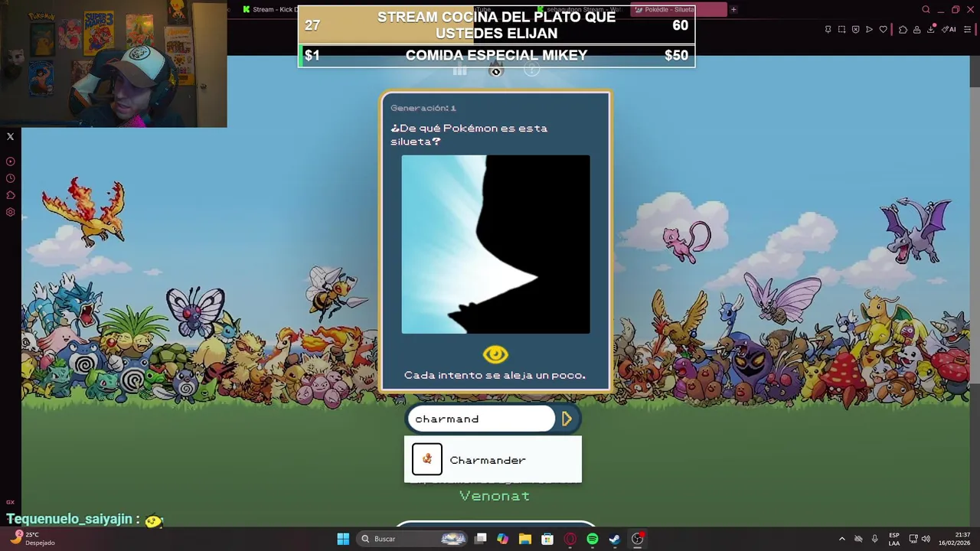Image resolution: width=980 pixels, height=551 pixels.
Task: Click the Generación: 1 label
Action: 423,108
